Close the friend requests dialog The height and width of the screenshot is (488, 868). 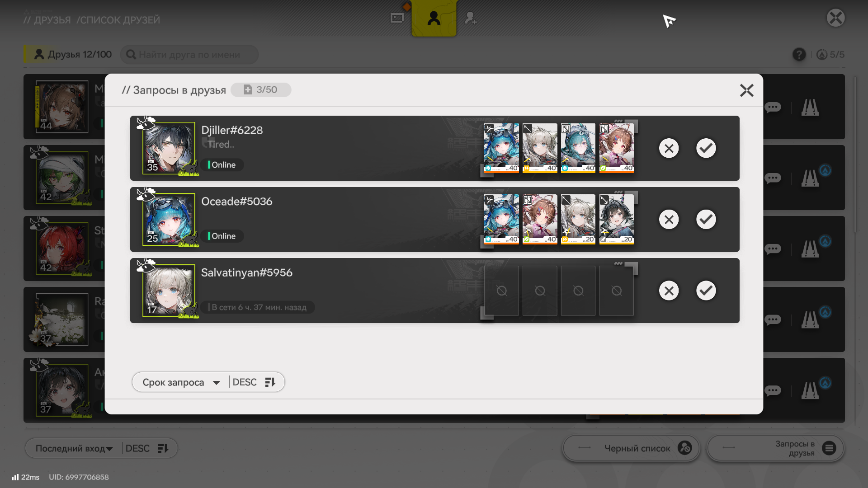(x=746, y=90)
